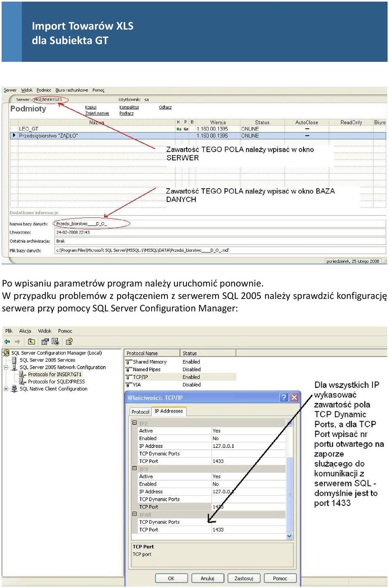Image resolution: width=389 pixels, height=588 pixels.
Task: Click the Back arrow in Configuration Manager toolbar
Action: click(7, 342)
